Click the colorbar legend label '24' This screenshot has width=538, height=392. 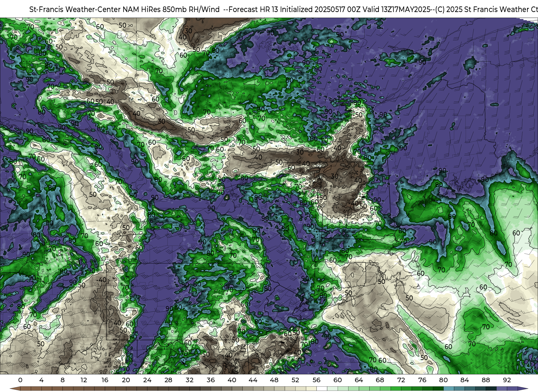(147, 380)
